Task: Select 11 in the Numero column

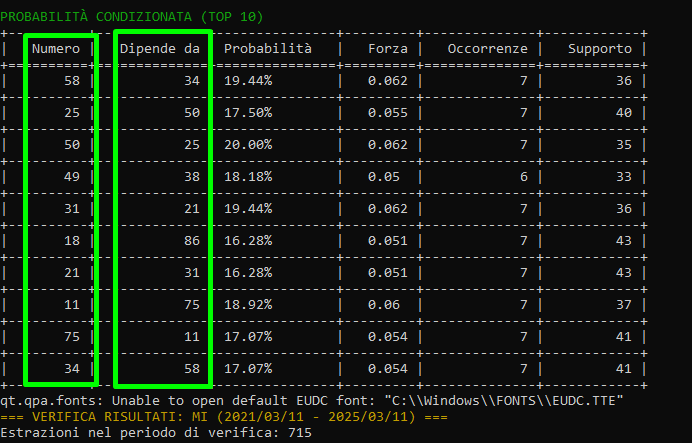Action: [x=72, y=304]
